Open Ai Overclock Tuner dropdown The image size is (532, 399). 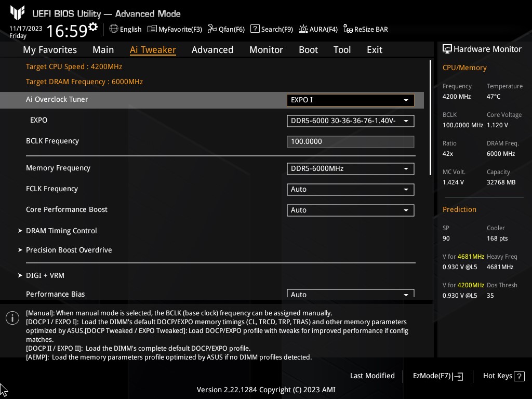tap(351, 100)
